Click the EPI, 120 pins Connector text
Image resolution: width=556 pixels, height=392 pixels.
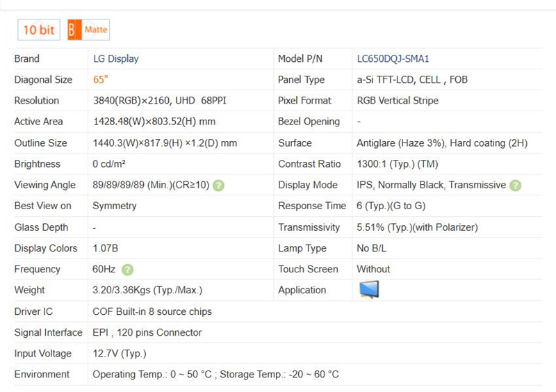pyautogui.click(x=147, y=332)
